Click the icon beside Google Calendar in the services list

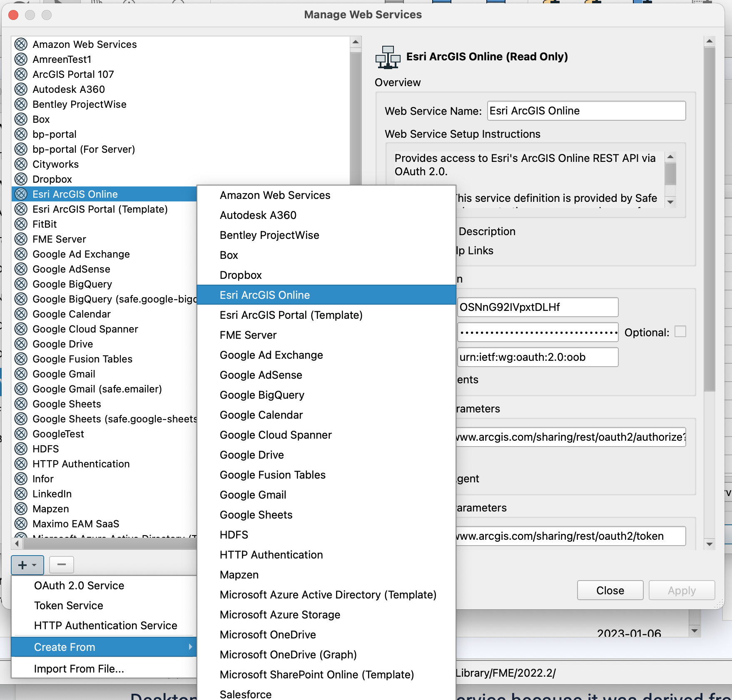(x=21, y=314)
